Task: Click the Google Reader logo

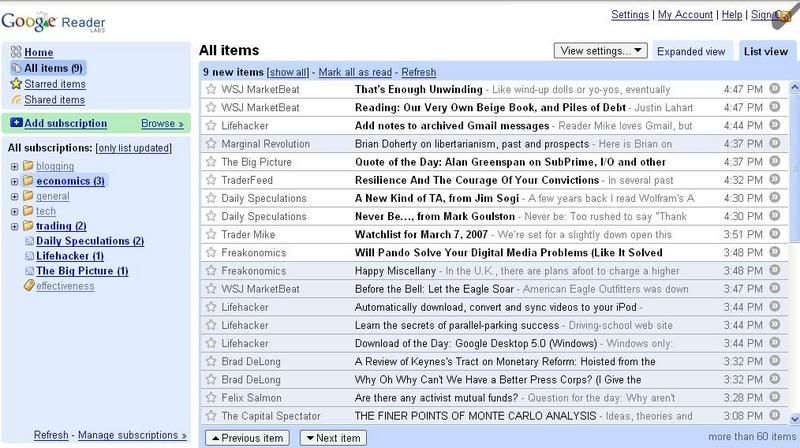Action: pos(54,21)
